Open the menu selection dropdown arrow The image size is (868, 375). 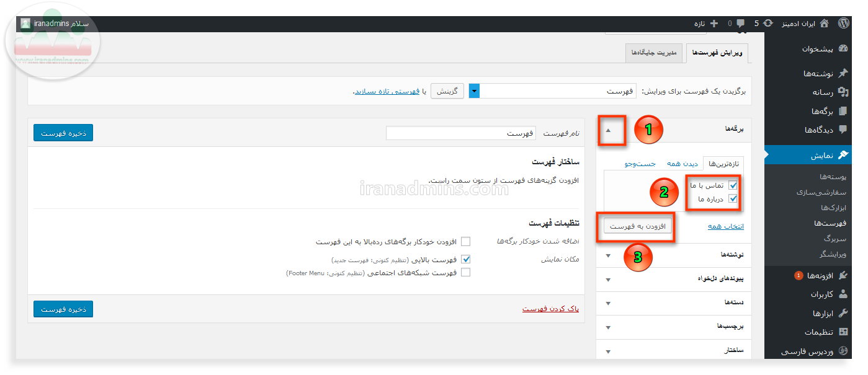click(475, 91)
